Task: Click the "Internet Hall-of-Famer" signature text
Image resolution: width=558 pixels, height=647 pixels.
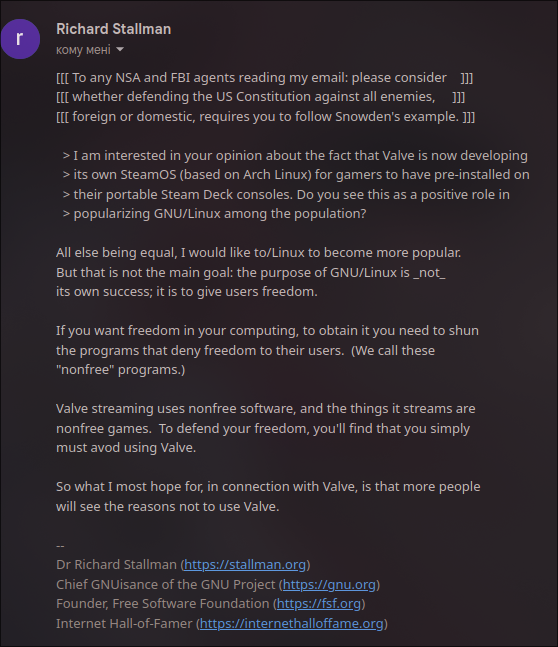Action: [124, 623]
